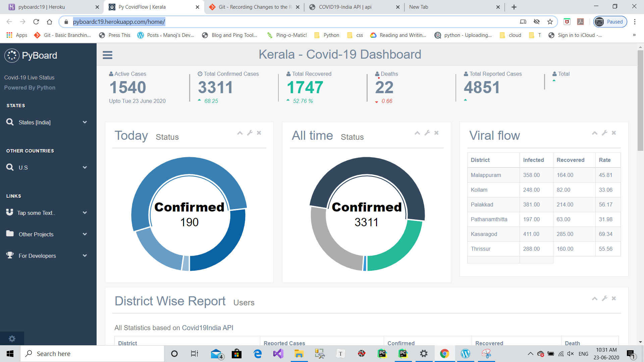
Task: Close the All time Status panel
Action: [x=436, y=133]
